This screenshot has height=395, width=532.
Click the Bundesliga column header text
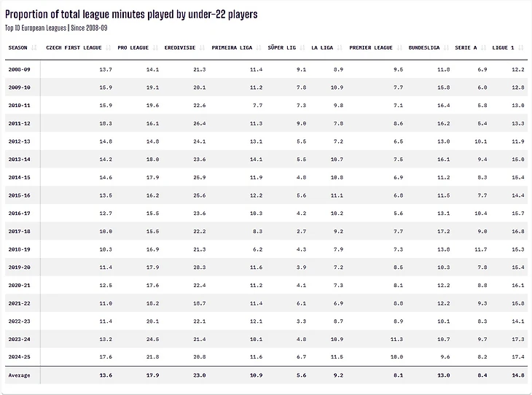tap(424, 48)
